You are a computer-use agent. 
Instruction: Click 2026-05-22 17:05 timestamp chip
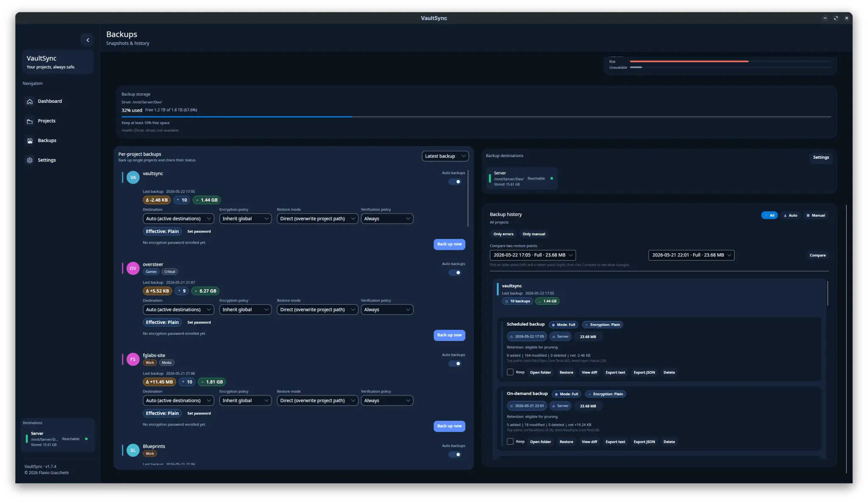click(527, 337)
